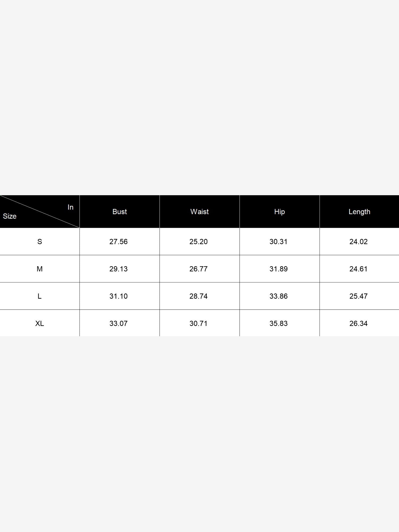The width and height of the screenshot is (399, 532).
Task: Click bust value 33.07 for size XL
Action: tap(118, 323)
